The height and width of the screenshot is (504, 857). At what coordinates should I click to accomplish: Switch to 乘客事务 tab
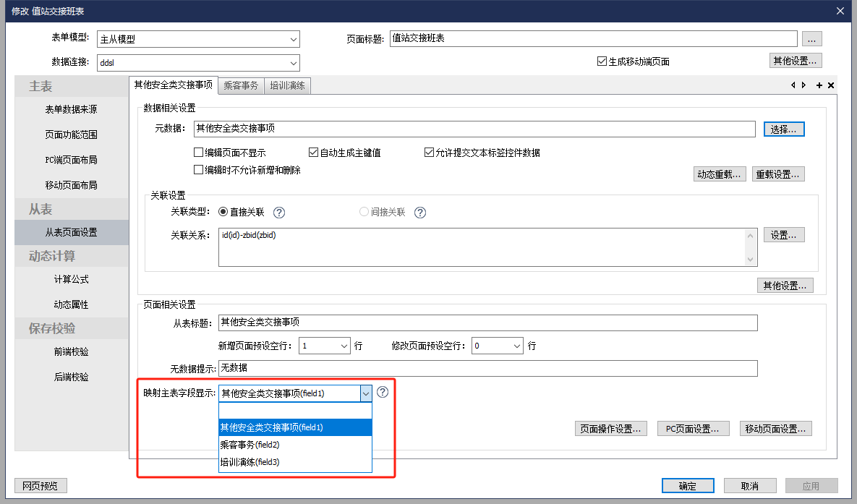tap(241, 85)
